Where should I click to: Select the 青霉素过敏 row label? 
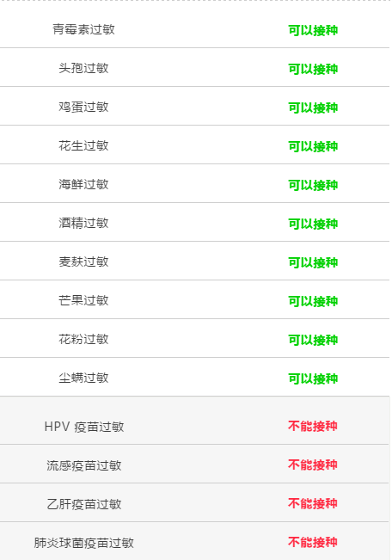[x=83, y=29]
